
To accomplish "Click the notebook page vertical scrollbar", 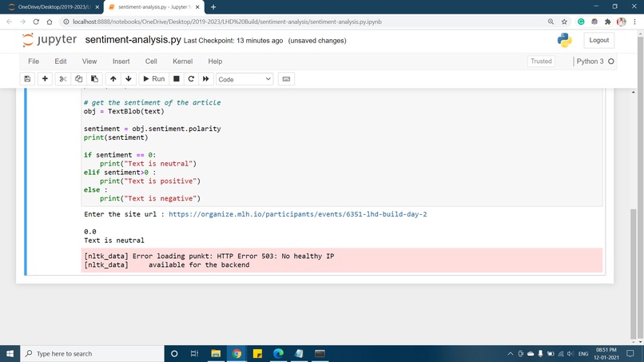I will coord(633,274).
